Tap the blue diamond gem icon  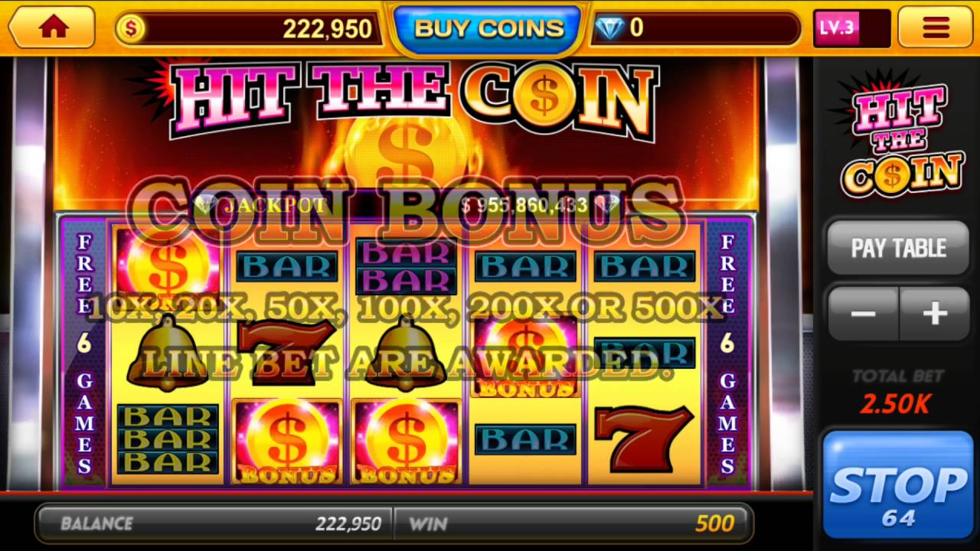click(609, 29)
